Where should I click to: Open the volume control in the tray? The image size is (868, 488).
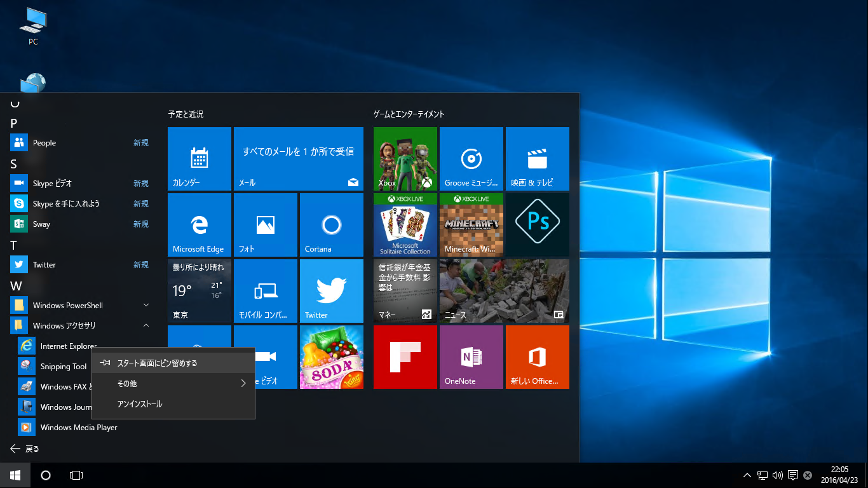click(777, 475)
